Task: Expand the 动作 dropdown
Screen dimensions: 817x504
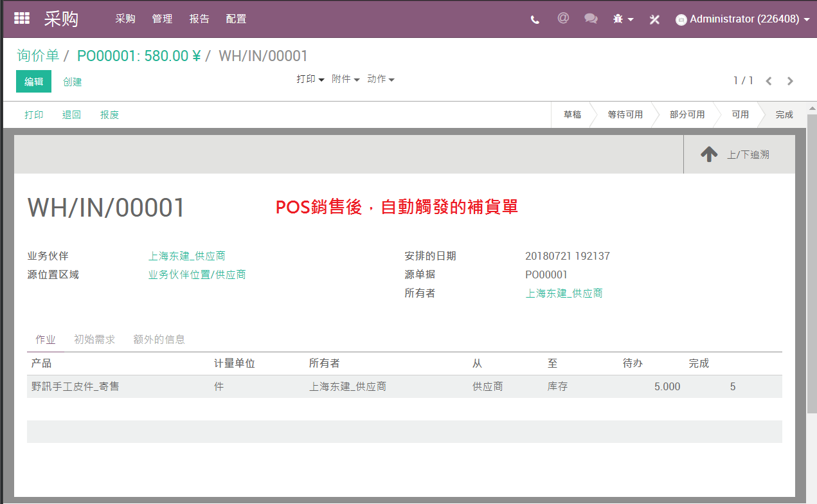Action: (381, 79)
